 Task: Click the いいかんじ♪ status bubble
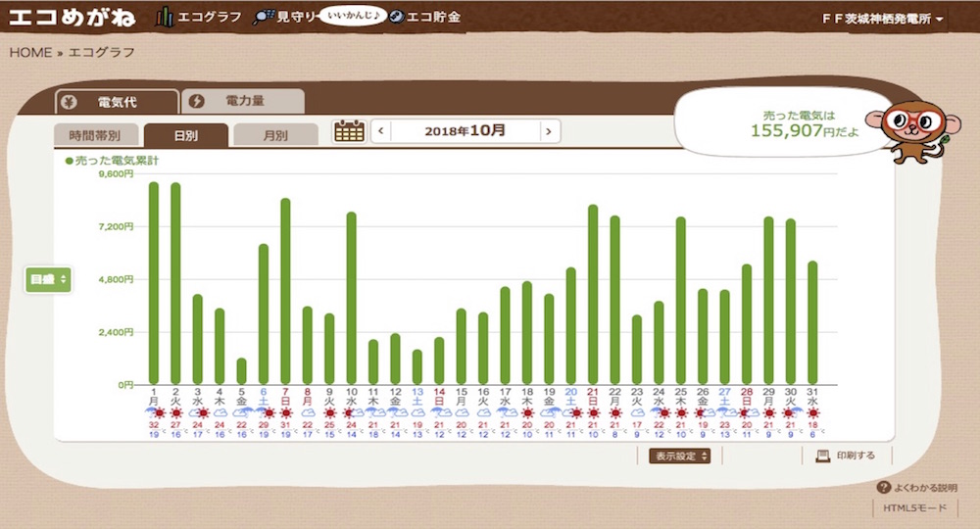click(353, 15)
